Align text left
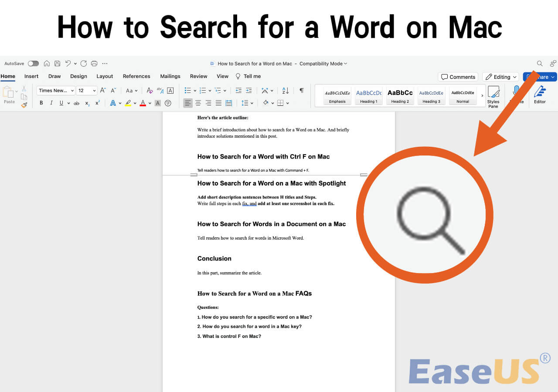Viewport: 558px width, 392px height. click(x=188, y=103)
